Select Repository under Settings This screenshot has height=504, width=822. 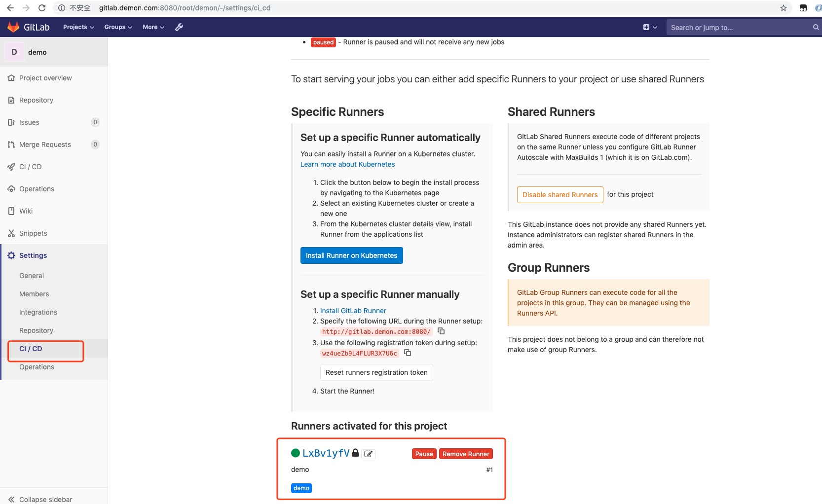[36, 330]
